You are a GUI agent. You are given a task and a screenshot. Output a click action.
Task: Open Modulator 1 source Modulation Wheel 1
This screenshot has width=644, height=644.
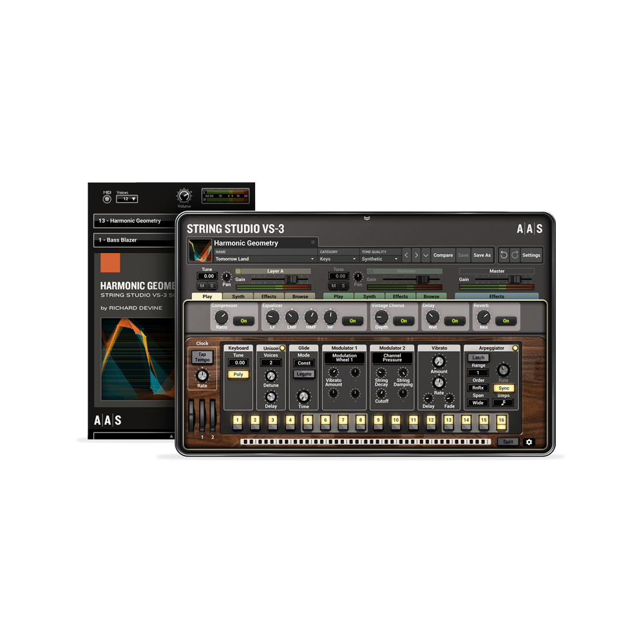(344, 357)
